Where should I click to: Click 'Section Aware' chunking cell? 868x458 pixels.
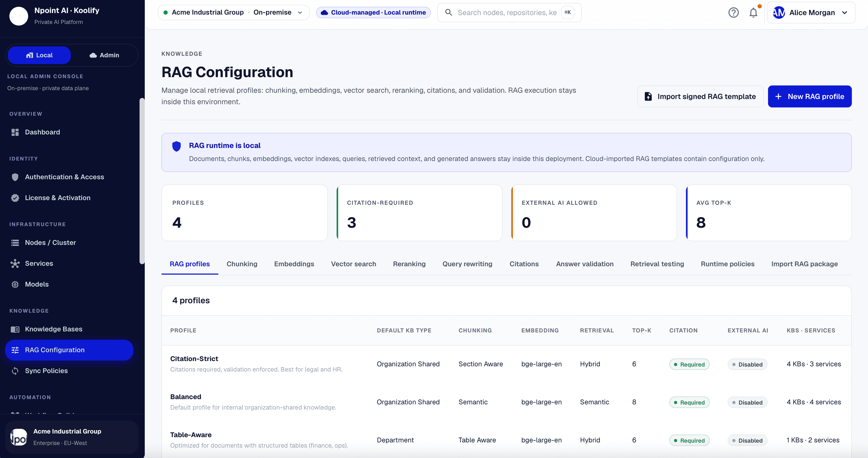pos(481,364)
